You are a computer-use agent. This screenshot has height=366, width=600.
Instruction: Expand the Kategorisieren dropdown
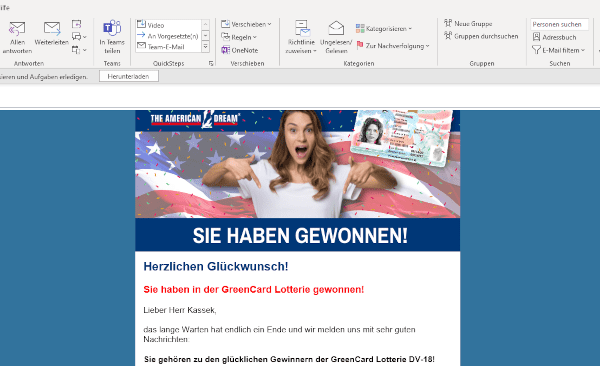[384, 28]
